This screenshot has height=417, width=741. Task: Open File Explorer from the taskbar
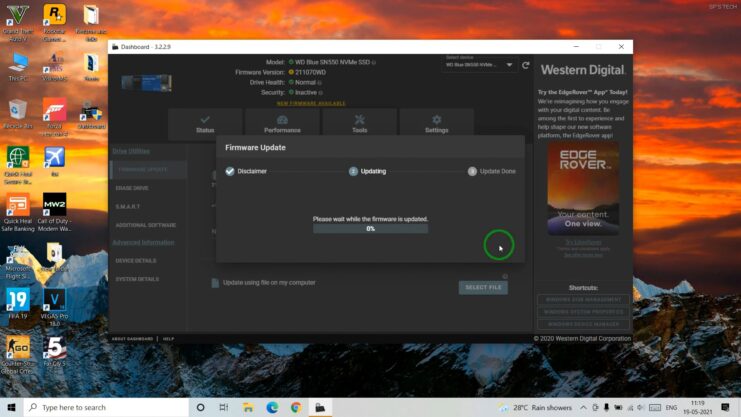click(x=248, y=408)
